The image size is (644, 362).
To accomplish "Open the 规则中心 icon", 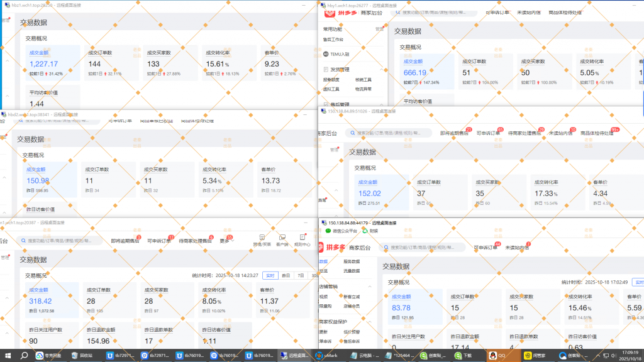I will (303, 239).
